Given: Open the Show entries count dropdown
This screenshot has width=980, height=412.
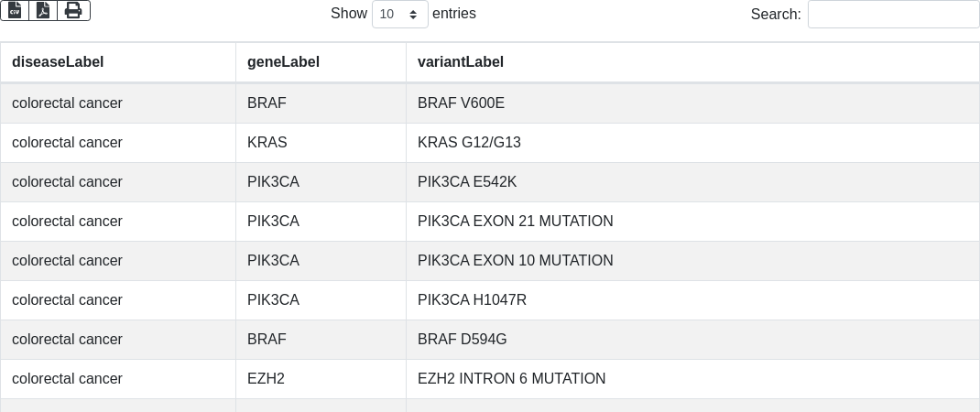Looking at the screenshot, I should (400, 14).
